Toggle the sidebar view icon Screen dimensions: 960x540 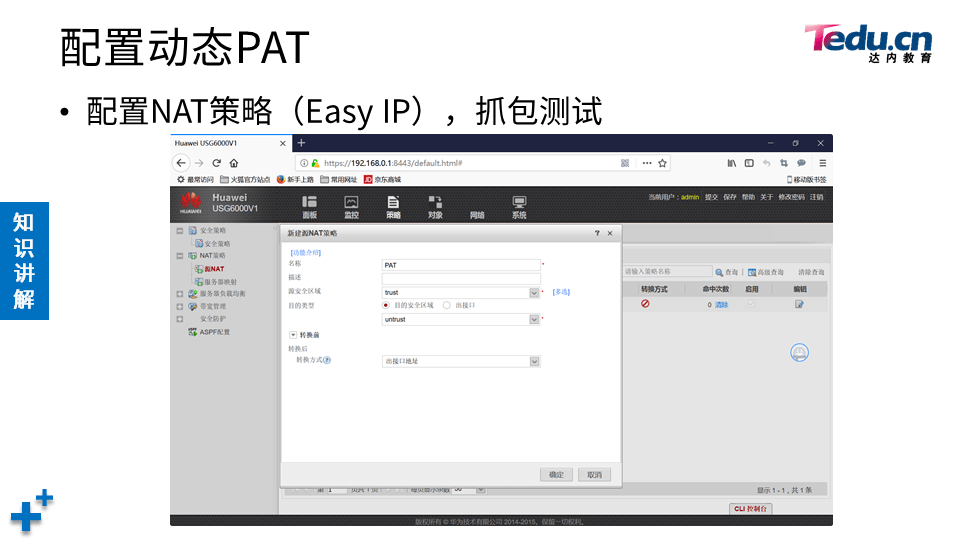coord(749,163)
